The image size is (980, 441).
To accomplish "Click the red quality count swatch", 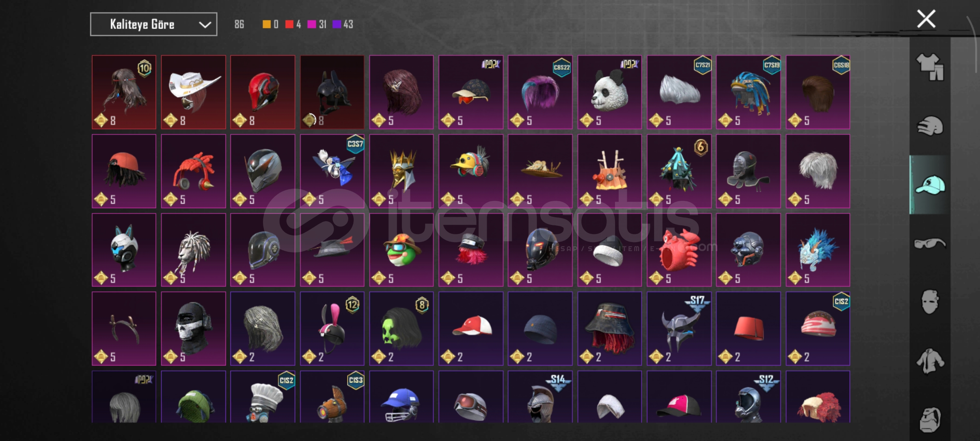I will click(x=289, y=24).
